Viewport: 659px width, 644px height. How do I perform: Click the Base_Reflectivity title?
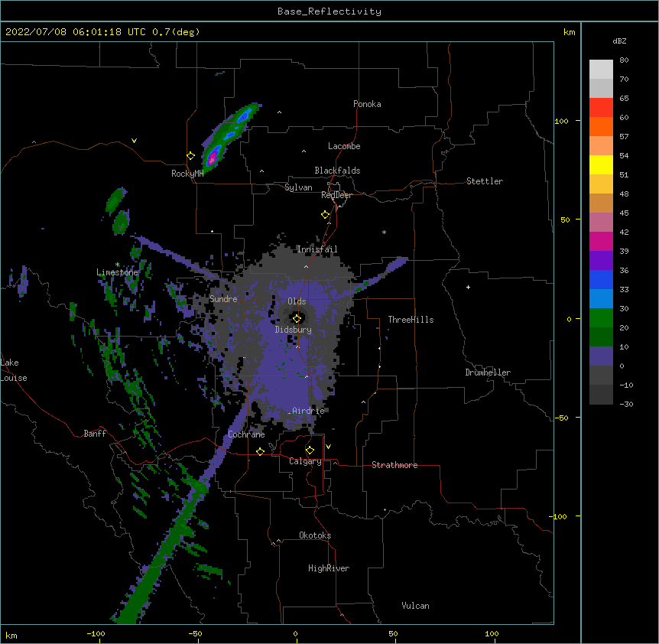pos(329,11)
